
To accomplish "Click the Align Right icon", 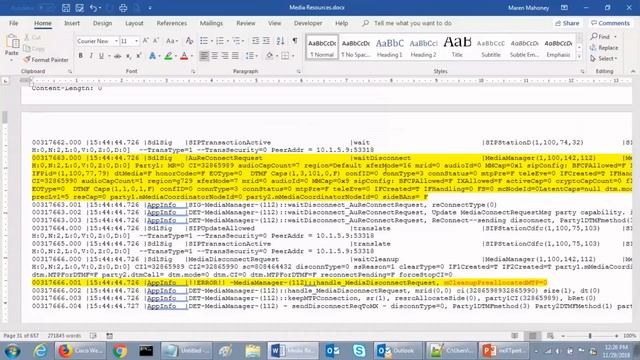I will click(x=225, y=56).
